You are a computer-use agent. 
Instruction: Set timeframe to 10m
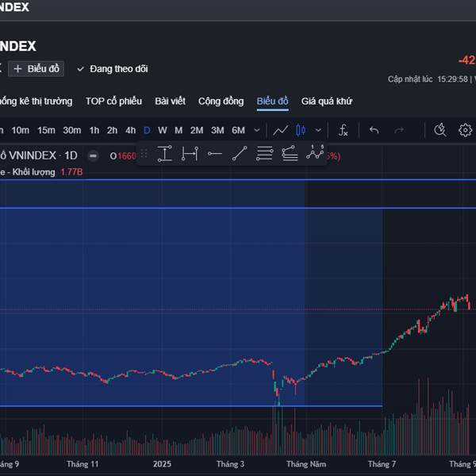click(x=21, y=131)
